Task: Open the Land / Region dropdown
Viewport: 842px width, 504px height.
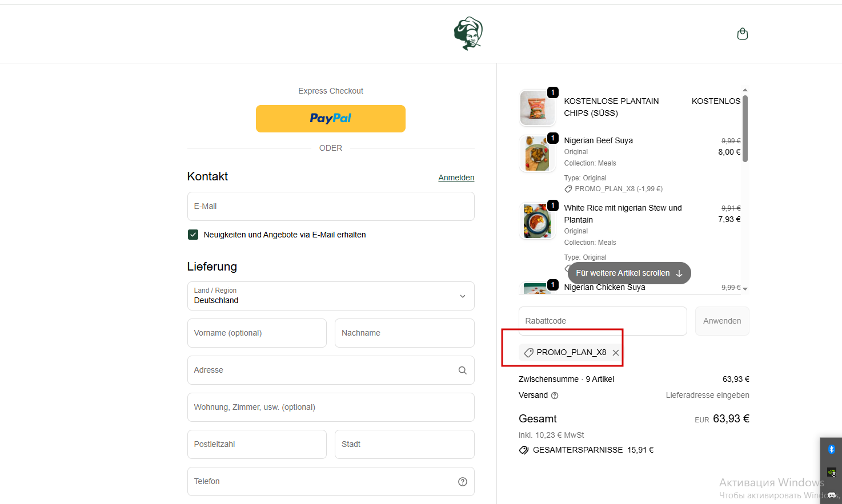Action: (x=331, y=296)
